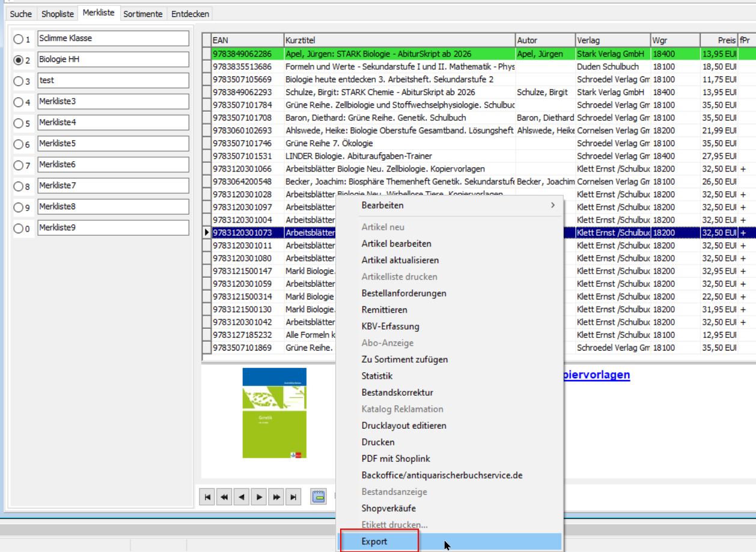Viewport: 756px width, 552px height.
Task: Go to previous record with left arrow
Action: coord(242,497)
